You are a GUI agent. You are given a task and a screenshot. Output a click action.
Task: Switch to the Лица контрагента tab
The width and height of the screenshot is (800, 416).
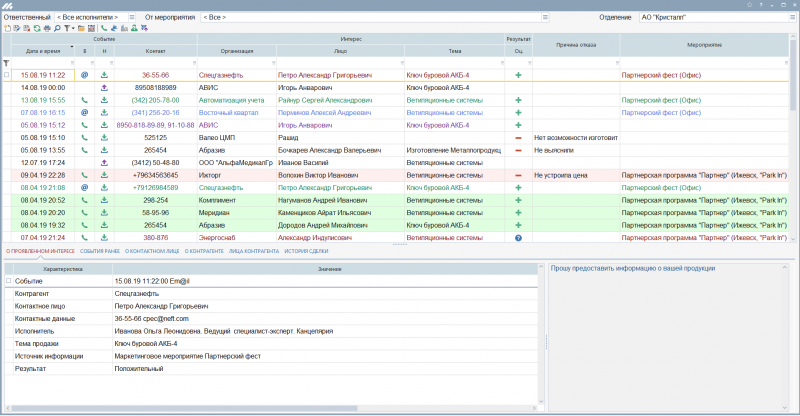tap(254, 251)
